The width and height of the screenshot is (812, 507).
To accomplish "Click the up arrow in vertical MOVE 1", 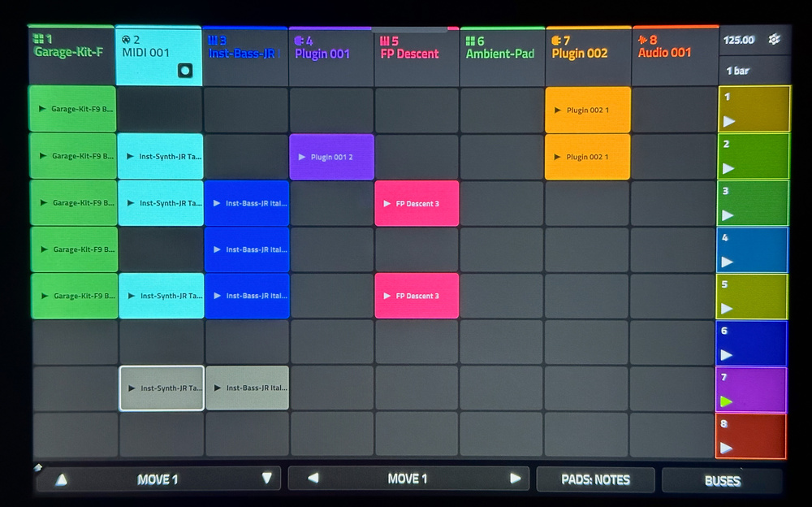I will click(x=61, y=479).
